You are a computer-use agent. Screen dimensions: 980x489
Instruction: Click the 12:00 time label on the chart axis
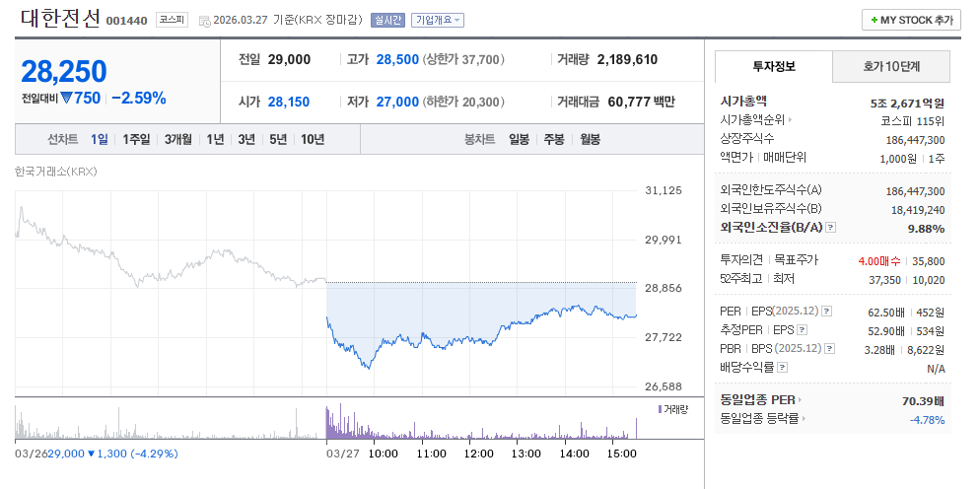(x=479, y=454)
